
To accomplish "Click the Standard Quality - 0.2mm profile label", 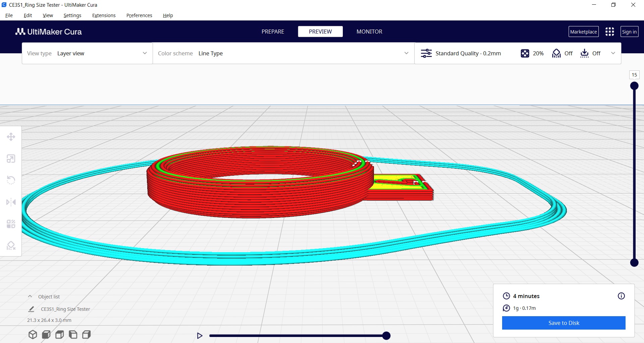I will [x=468, y=53].
